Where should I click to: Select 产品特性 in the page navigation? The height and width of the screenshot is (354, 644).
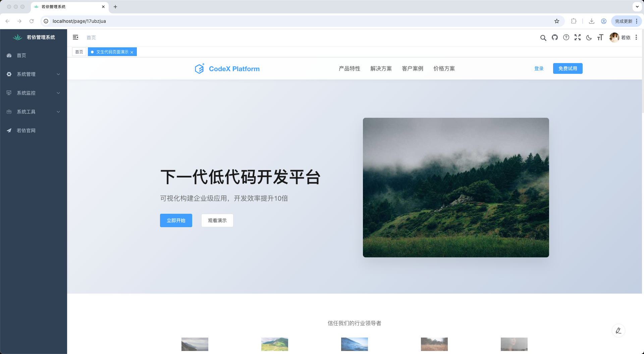click(x=349, y=68)
